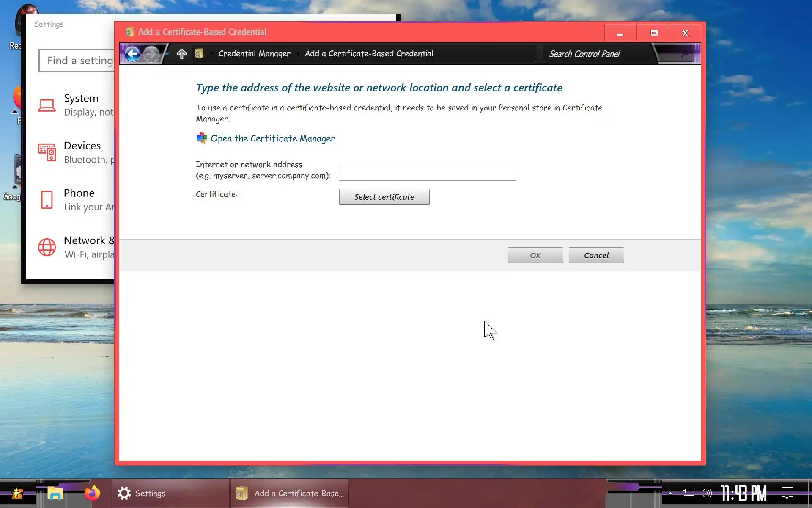Open the notification center icon
812x508 pixels.
pyautogui.click(x=787, y=493)
